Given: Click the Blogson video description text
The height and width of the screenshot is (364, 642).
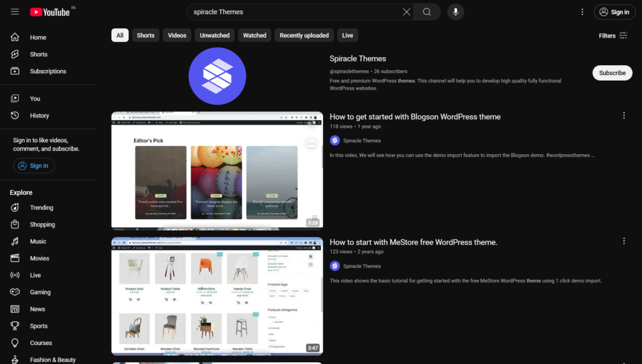Looking at the screenshot, I should coord(462,155).
